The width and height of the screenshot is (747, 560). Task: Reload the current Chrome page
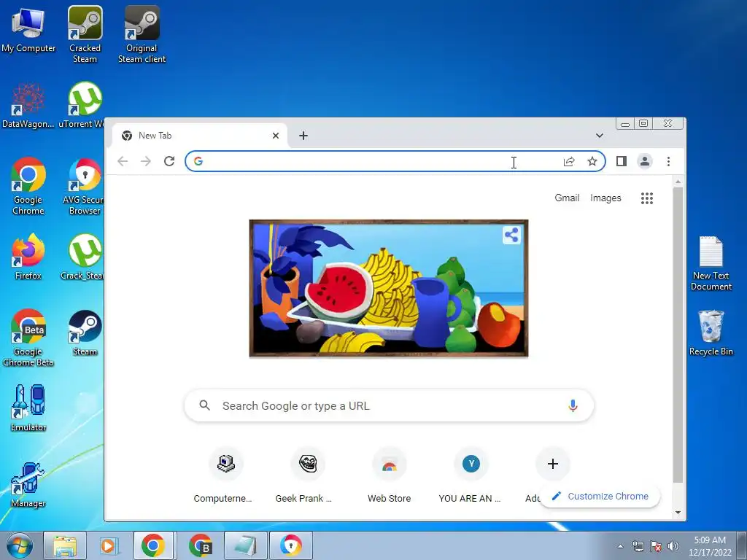pyautogui.click(x=169, y=161)
